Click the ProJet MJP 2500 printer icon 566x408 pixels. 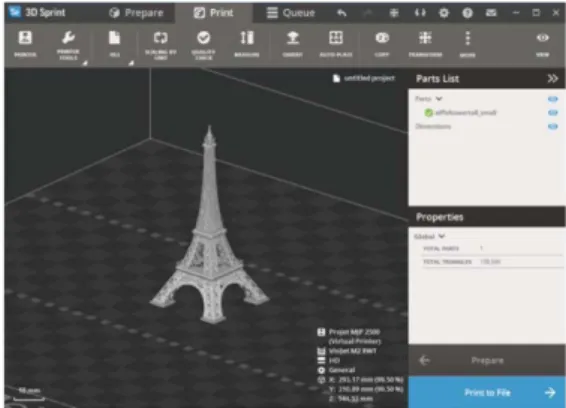321,332
